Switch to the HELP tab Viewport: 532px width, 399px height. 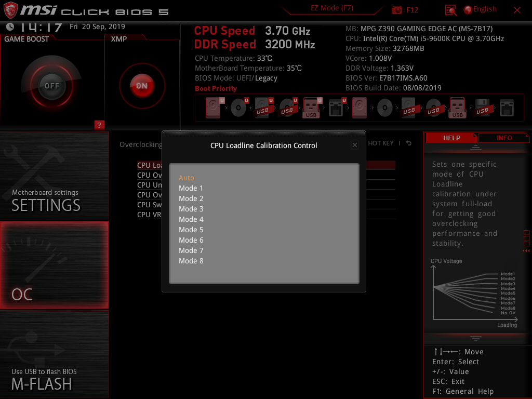451,138
